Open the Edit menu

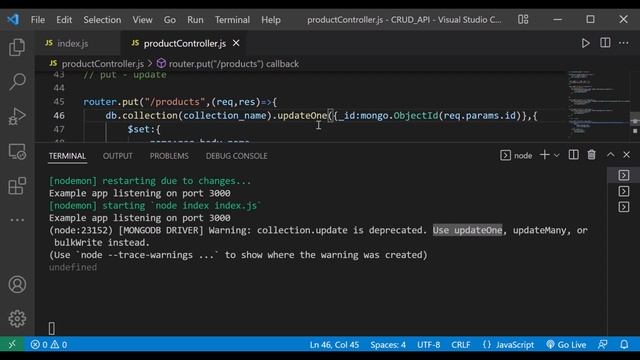[x=64, y=20]
